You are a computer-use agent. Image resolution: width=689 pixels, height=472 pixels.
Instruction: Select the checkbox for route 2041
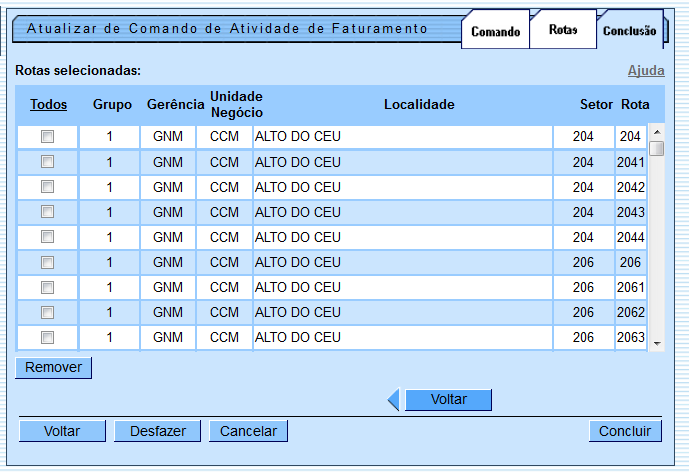[x=47, y=162]
